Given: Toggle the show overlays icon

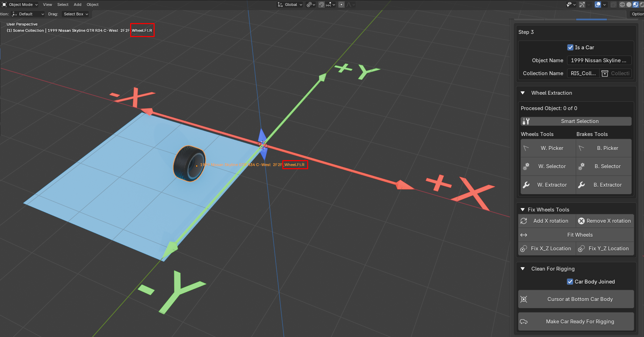Looking at the screenshot, I should point(598,5).
